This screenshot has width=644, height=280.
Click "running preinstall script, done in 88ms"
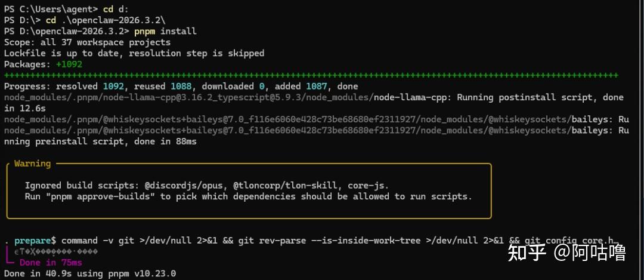coord(100,141)
